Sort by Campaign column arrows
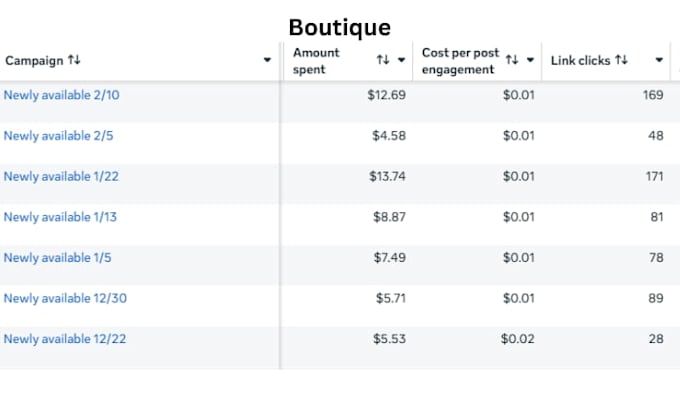 [74, 60]
